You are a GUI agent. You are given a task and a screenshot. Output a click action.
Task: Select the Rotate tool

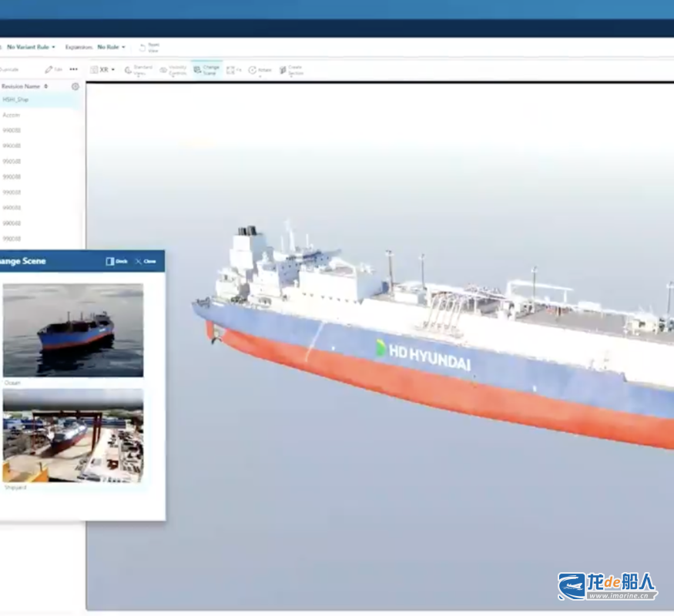click(260, 70)
